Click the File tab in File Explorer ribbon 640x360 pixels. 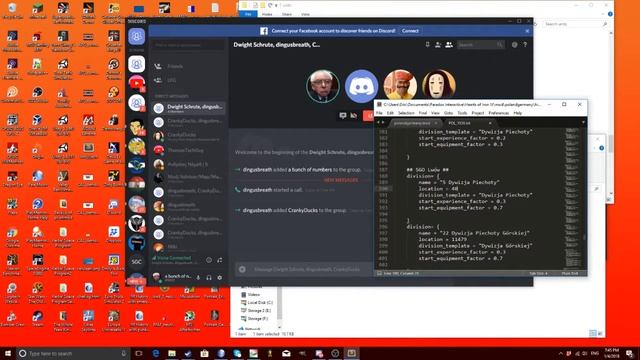248,14
